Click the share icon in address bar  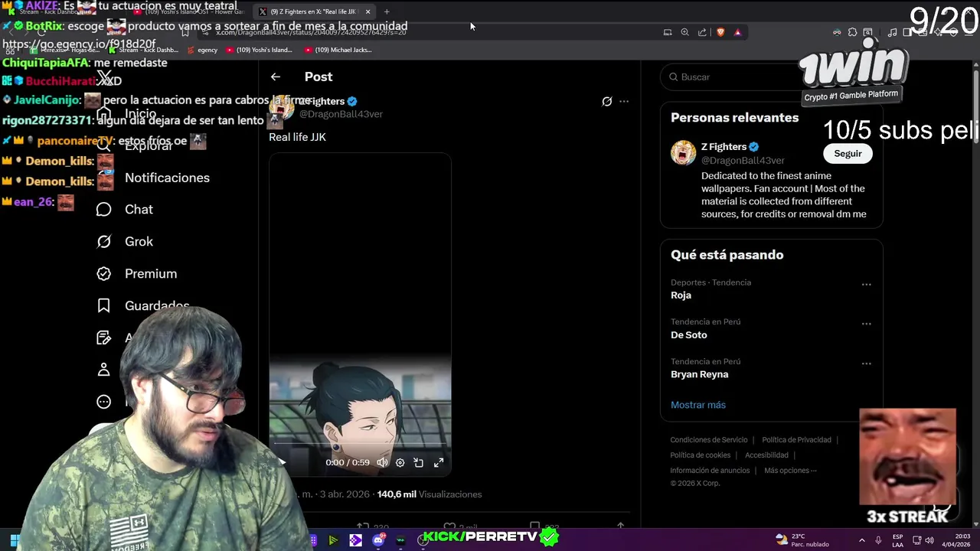coord(702,32)
